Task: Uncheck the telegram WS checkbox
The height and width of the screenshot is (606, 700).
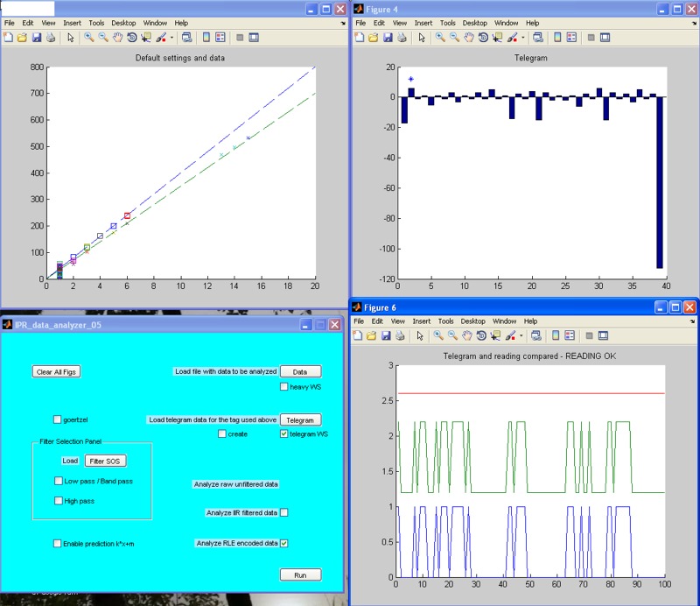Action: pos(283,433)
